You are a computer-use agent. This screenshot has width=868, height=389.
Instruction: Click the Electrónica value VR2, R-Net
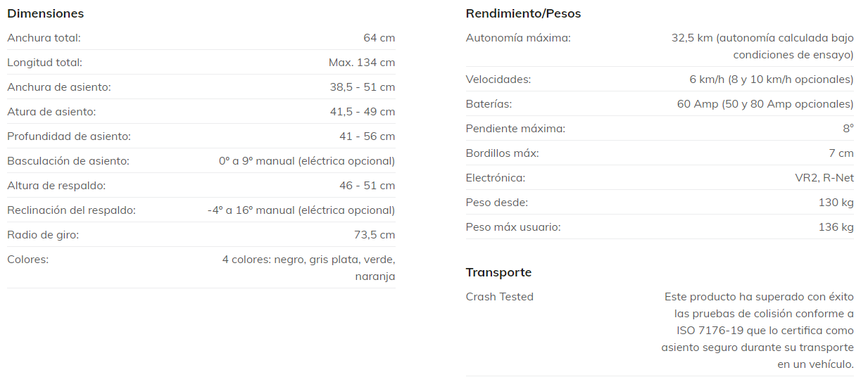(824, 177)
